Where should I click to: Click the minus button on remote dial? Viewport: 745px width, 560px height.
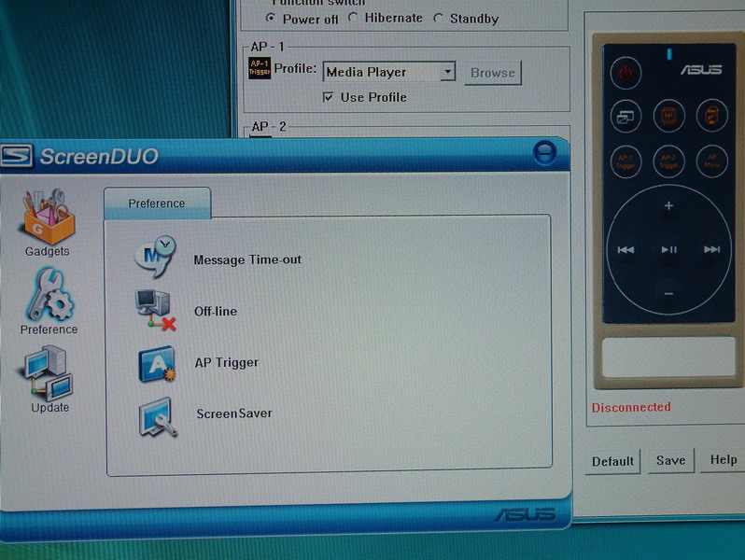tap(668, 294)
